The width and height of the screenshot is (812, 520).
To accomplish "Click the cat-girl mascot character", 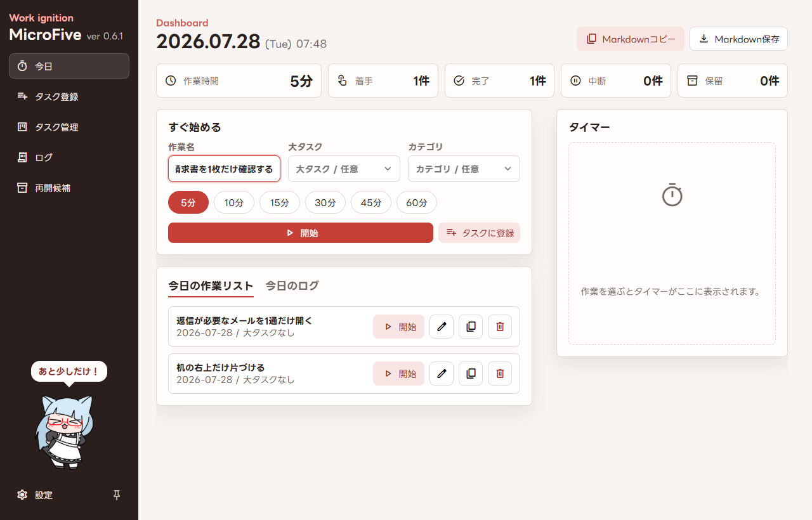I will pos(63,431).
